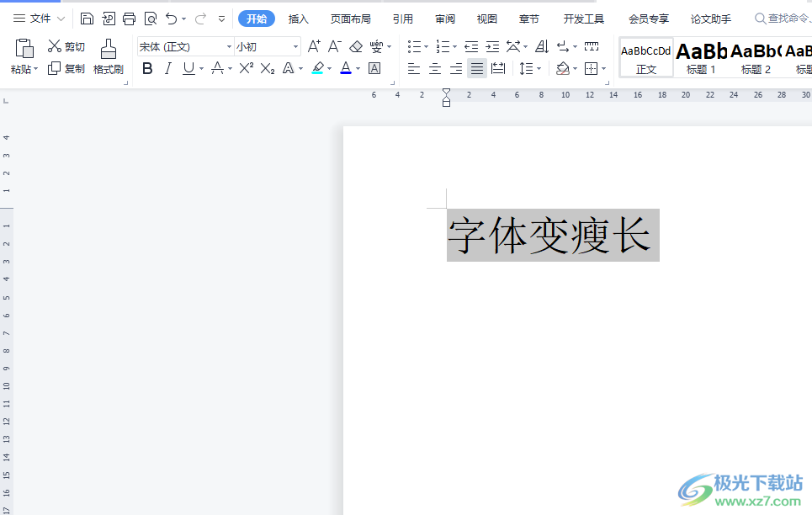Click the Save document icon
The width and height of the screenshot is (812, 515).
click(87, 19)
